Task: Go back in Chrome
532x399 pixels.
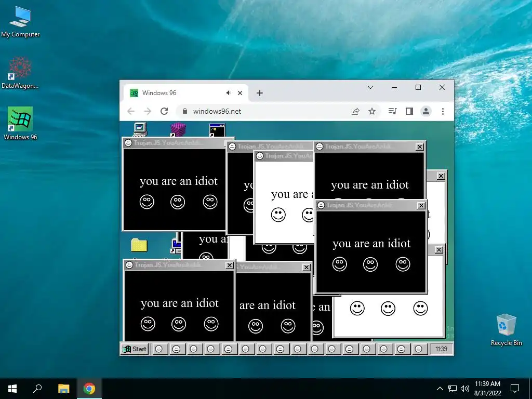Action: coord(131,111)
